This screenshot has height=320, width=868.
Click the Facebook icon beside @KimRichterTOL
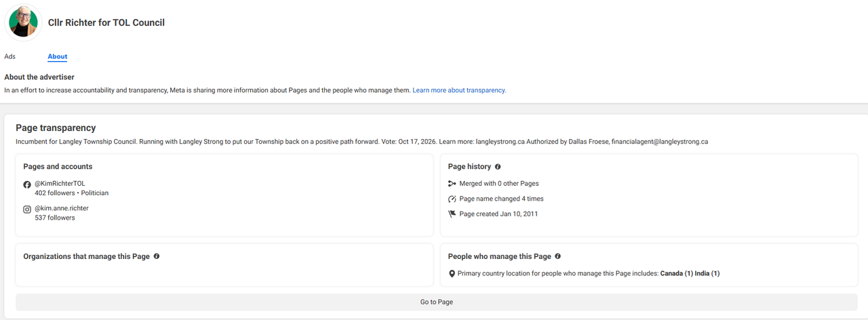tap(27, 184)
